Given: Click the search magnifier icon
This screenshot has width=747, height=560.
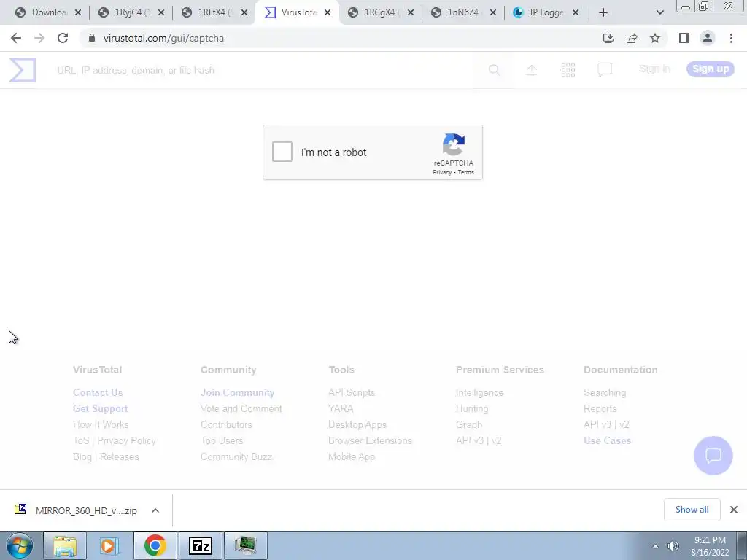Looking at the screenshot, I should 495,70.
